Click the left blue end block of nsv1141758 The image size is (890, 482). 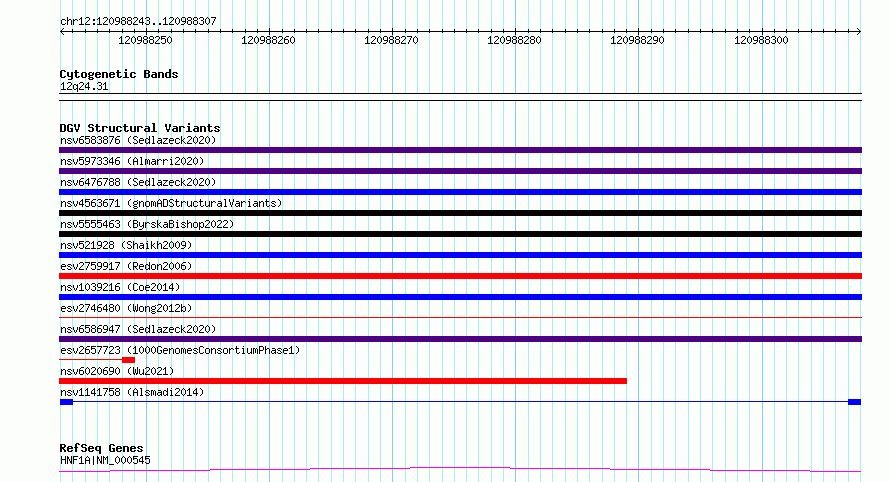coord(66,402)
